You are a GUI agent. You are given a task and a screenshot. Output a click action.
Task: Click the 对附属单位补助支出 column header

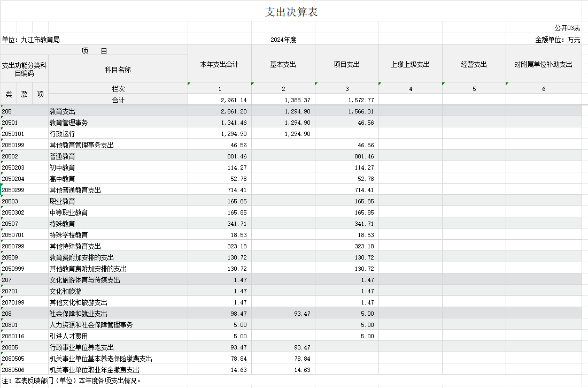pyautogui.click(x=543, y=64)
